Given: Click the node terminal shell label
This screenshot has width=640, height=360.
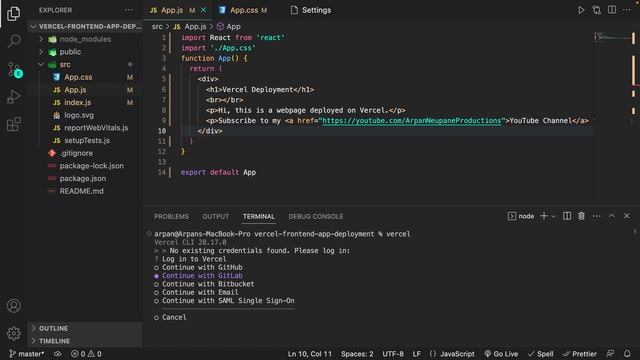Looking at the screenshot, I should (x=521, y=216).
